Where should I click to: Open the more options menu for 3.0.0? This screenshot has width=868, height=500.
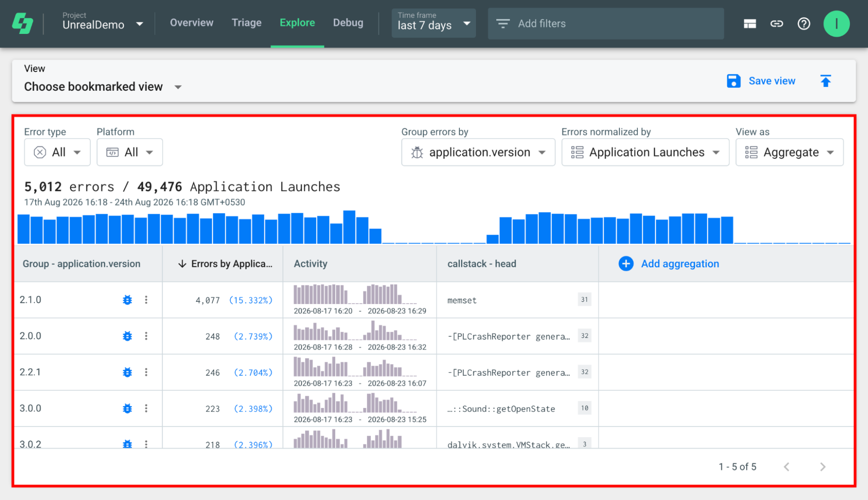tap(146, 408)
